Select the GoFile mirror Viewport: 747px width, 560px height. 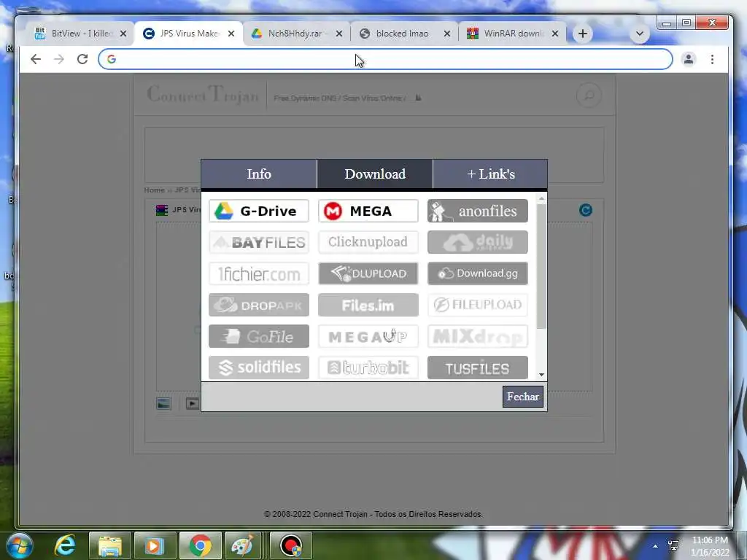(259, 336)
